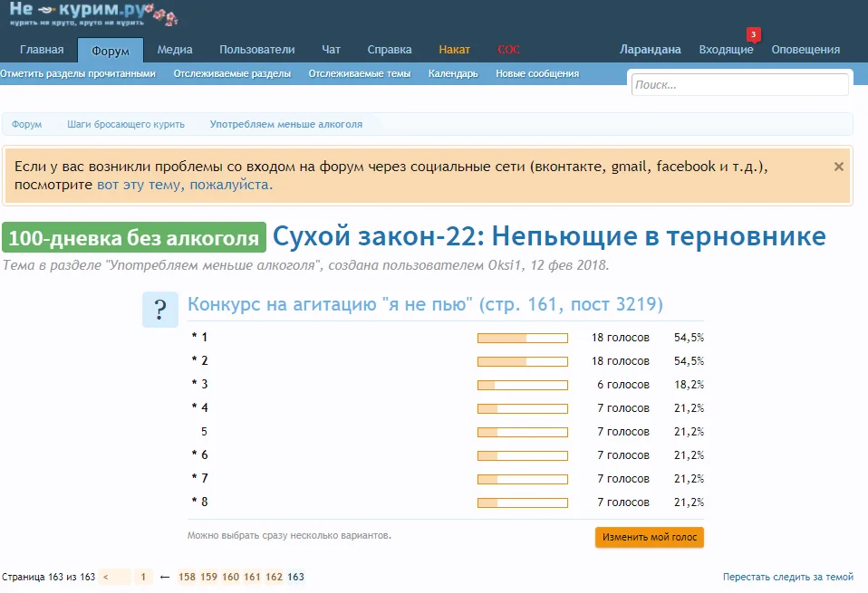Go to page 1
Screen dimensions: 868x593
click(143, 577)
